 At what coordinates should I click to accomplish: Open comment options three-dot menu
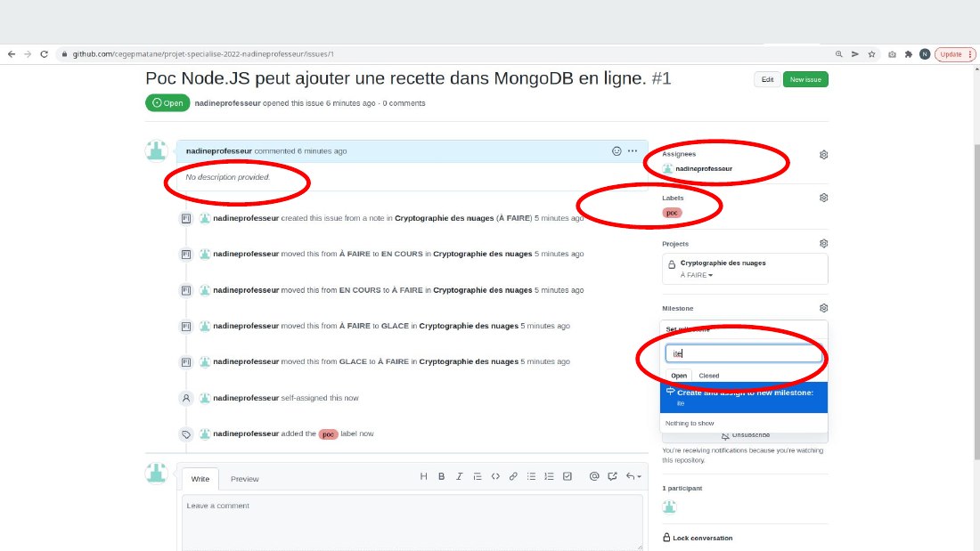(x=633, y=151)
